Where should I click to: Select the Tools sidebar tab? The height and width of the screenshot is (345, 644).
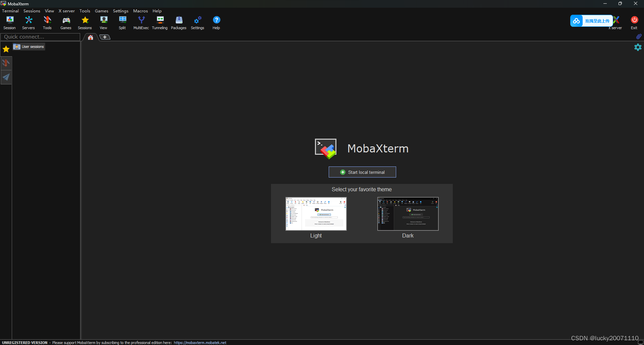coord(6,63)
